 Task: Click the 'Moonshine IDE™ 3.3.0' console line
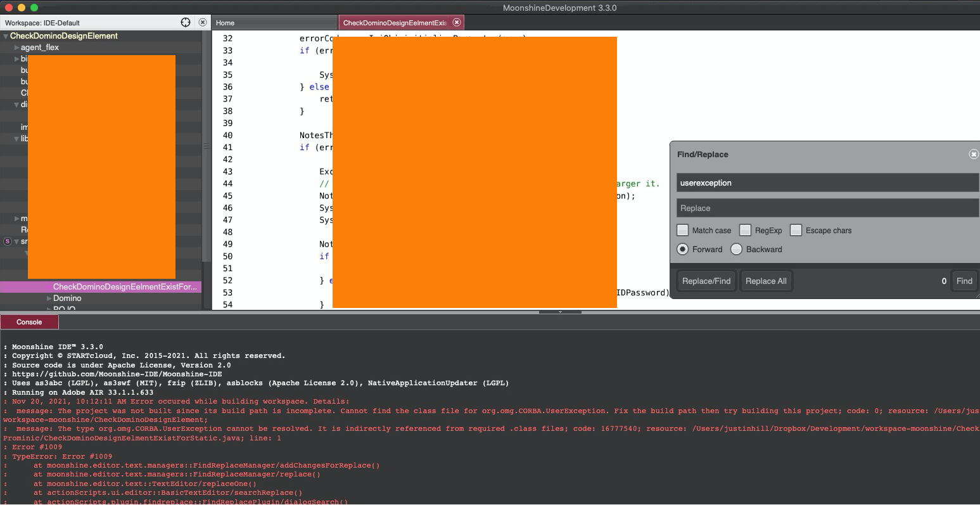58,347
